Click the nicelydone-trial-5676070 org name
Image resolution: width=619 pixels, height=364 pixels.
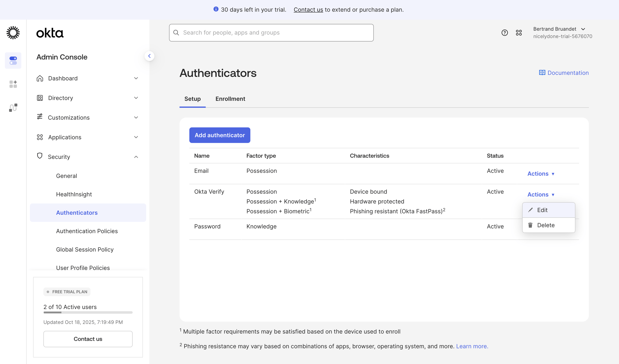pyautogui.click(x=563, y=36)
